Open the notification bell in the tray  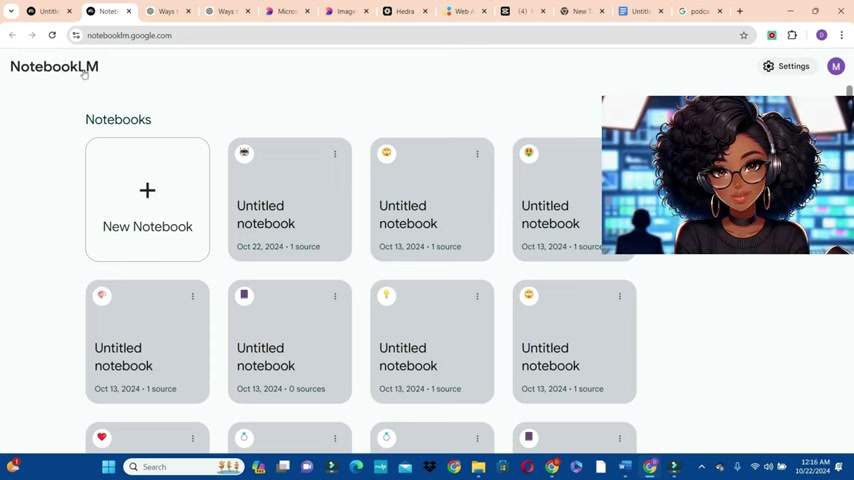[839, 467]
